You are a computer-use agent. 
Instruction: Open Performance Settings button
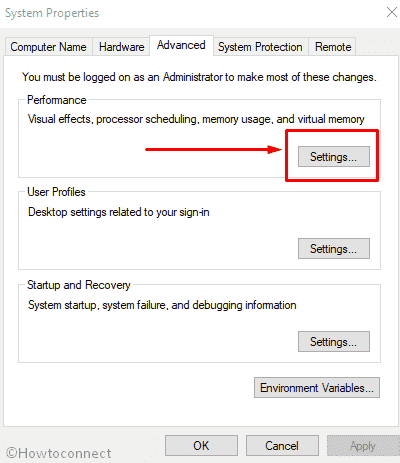[x=334, y=156]
